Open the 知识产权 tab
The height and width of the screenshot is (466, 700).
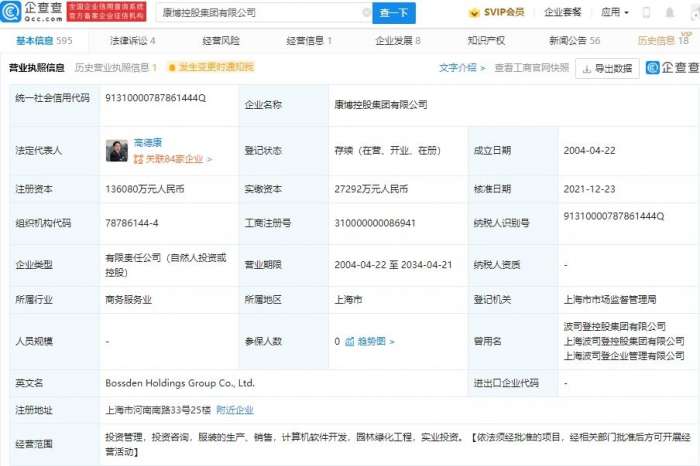coord(486,41)
